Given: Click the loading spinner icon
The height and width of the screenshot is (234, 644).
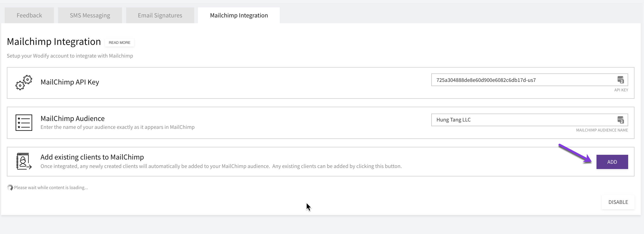Looking at the screenshot, I should [10, 188].
